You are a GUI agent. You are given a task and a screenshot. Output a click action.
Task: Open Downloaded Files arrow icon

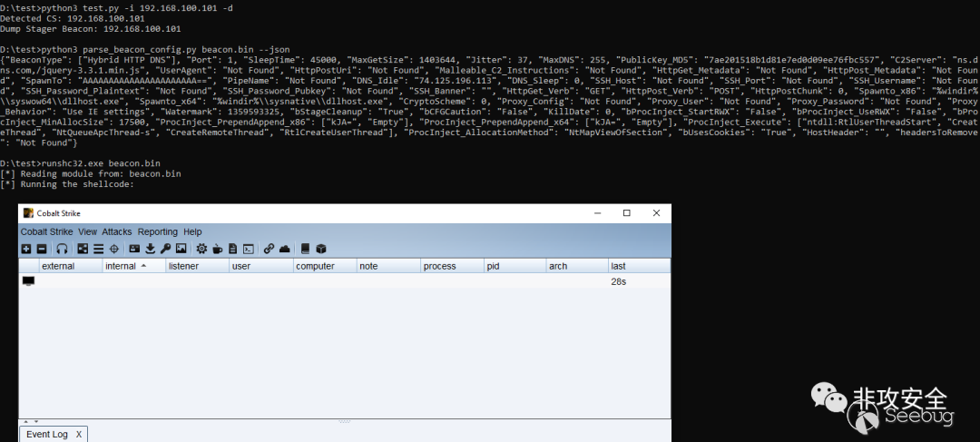pos(150,249)
